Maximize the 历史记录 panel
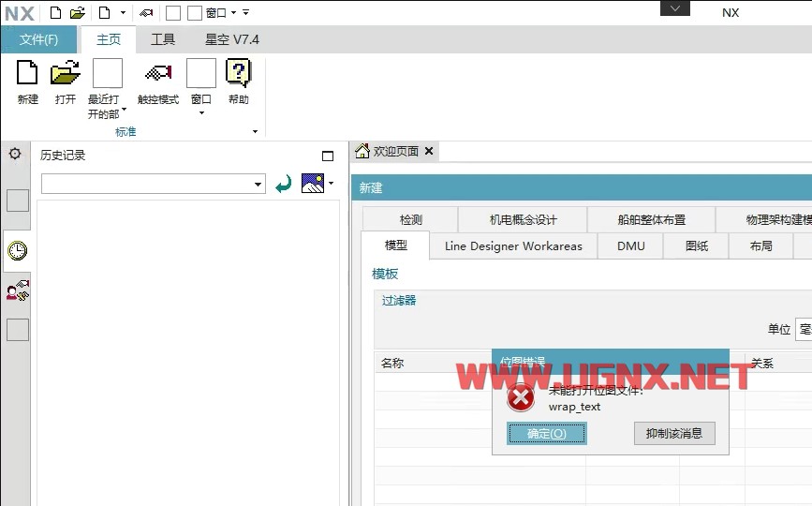The image size is (812, 506). point(328,156)
